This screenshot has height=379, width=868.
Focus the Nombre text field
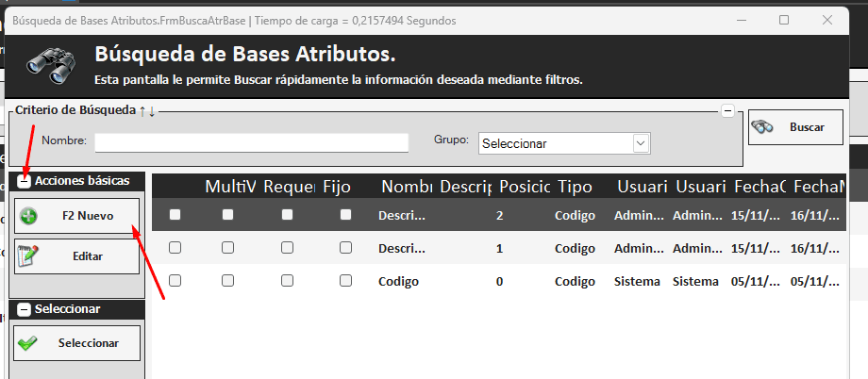coord(251,142)
